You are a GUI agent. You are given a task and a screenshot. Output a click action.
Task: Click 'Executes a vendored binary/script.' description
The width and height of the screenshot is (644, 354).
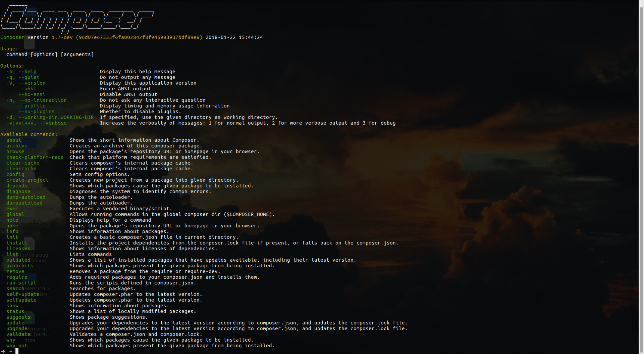(x=121, y=209)
